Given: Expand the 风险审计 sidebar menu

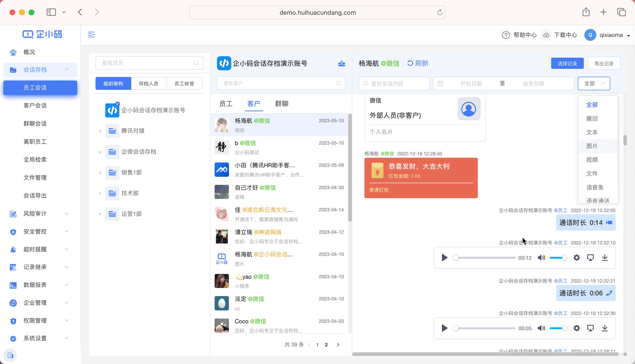Looking at the screenshot, I should 66,214.
